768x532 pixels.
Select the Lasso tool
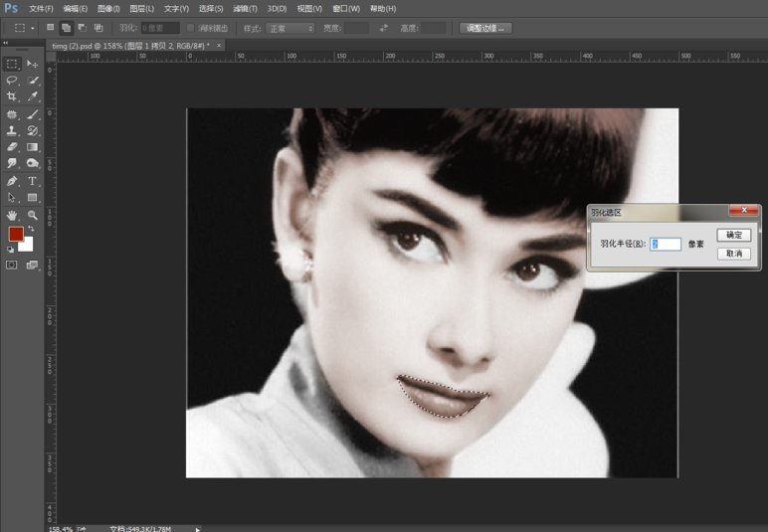12,80
